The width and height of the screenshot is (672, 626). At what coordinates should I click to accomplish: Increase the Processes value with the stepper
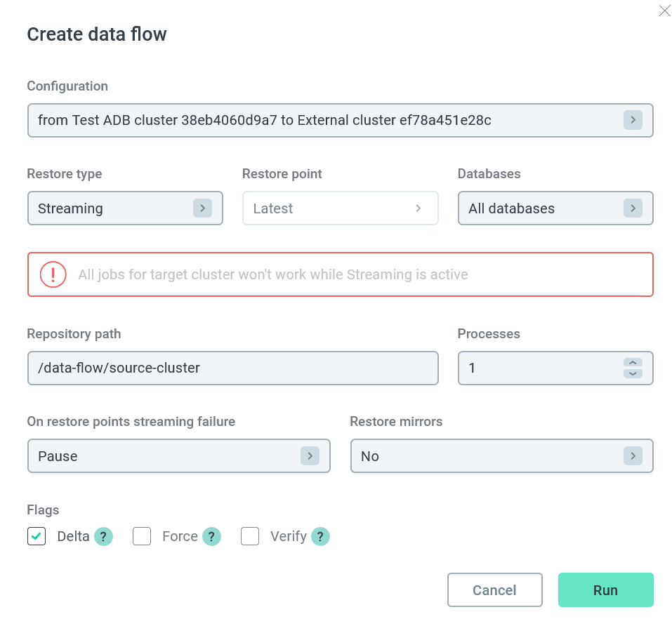[x=632, y=364]
